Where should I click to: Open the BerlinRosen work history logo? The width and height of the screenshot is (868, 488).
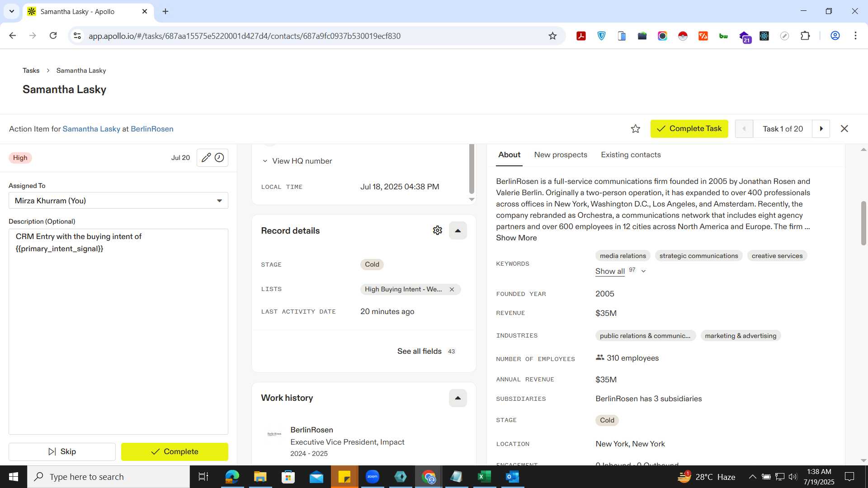coord(274,434)
